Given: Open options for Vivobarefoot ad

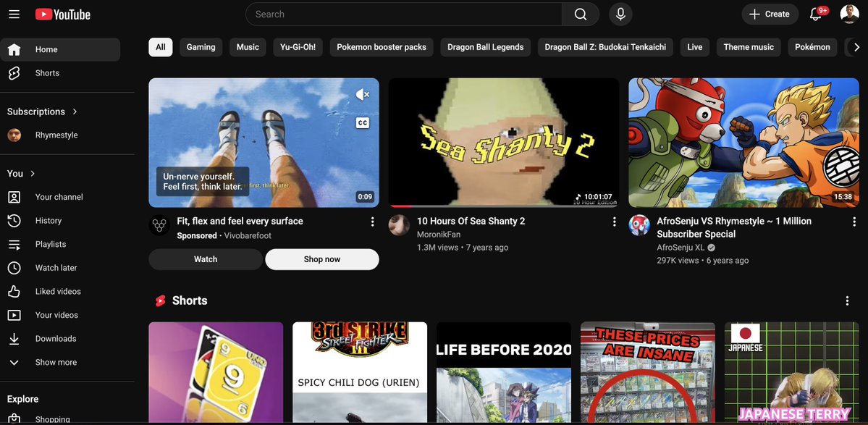Looking at the screenshot, I should pos(373,222).
